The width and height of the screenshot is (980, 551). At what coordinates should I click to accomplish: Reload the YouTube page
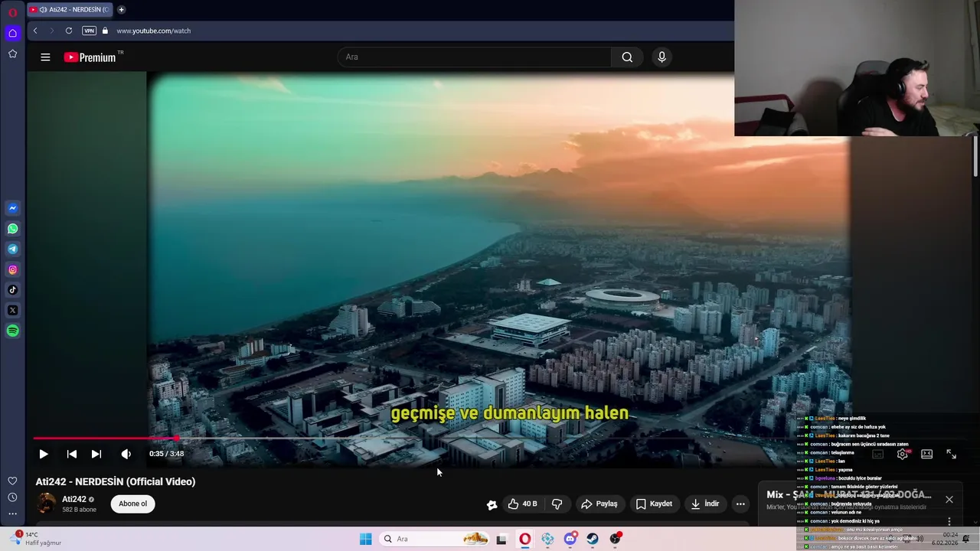(x=69, y=31)
